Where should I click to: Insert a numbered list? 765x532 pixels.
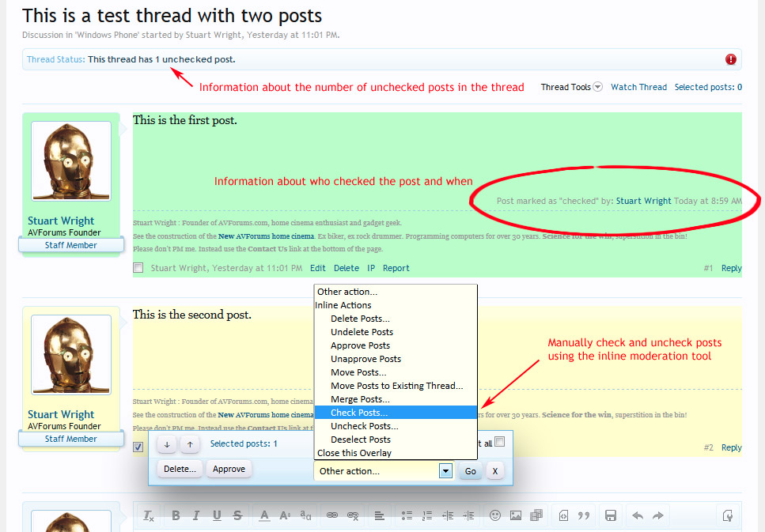[x=427, y=515]
